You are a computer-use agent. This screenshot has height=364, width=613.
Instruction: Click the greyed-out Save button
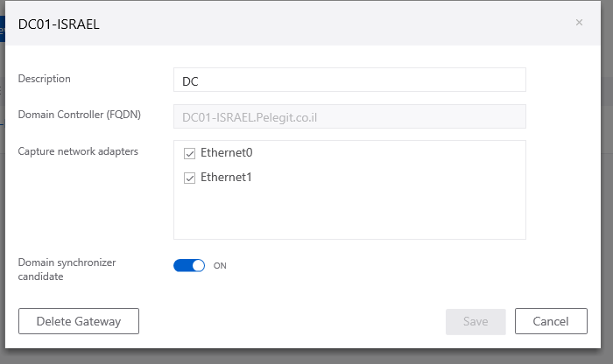[476, 321]
